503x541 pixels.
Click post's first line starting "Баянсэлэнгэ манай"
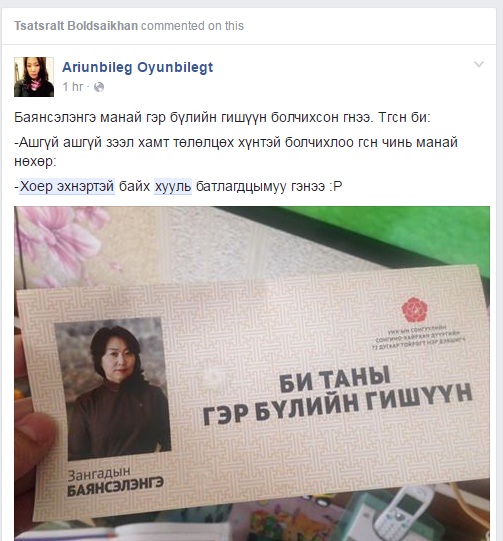222,118
